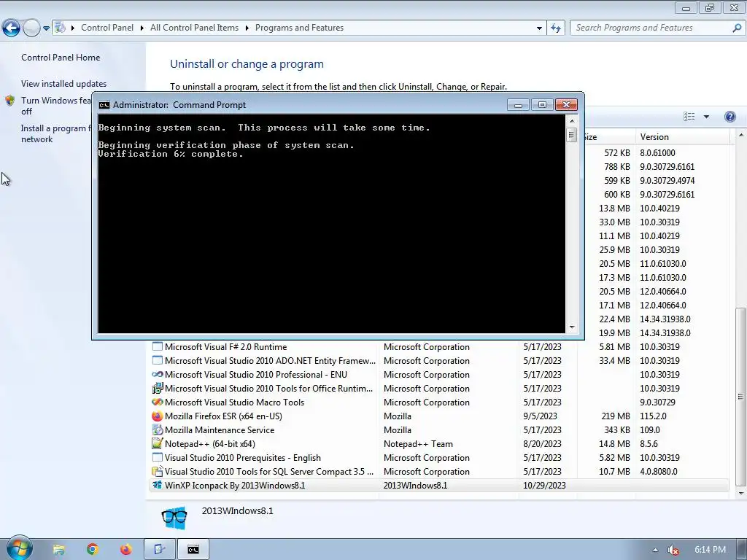Image resolution: width=747 pixels, height=560 pixels.
Task: Switch to the Command Prompt taskbar button
Action: click(x=193, y=550)
